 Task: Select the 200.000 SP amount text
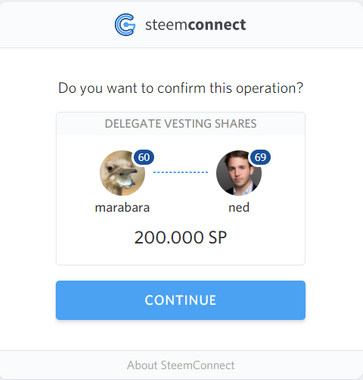pos(180,238)
